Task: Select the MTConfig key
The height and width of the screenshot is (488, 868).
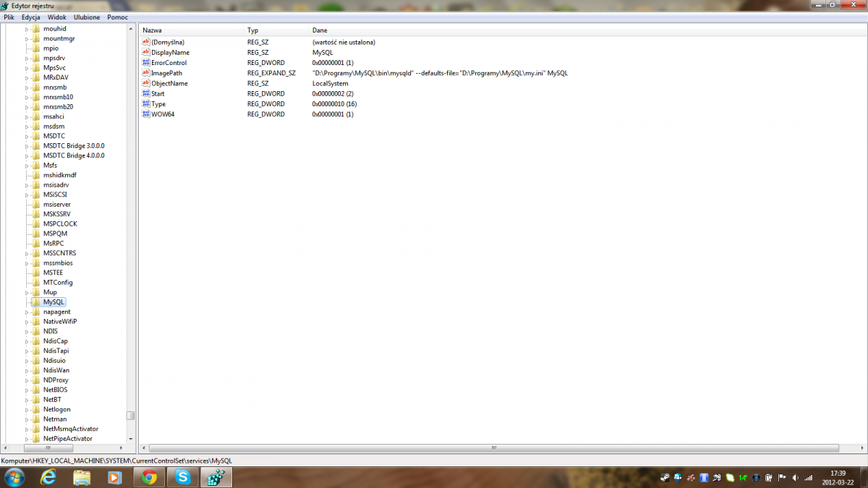Action: tap(58, 283)
